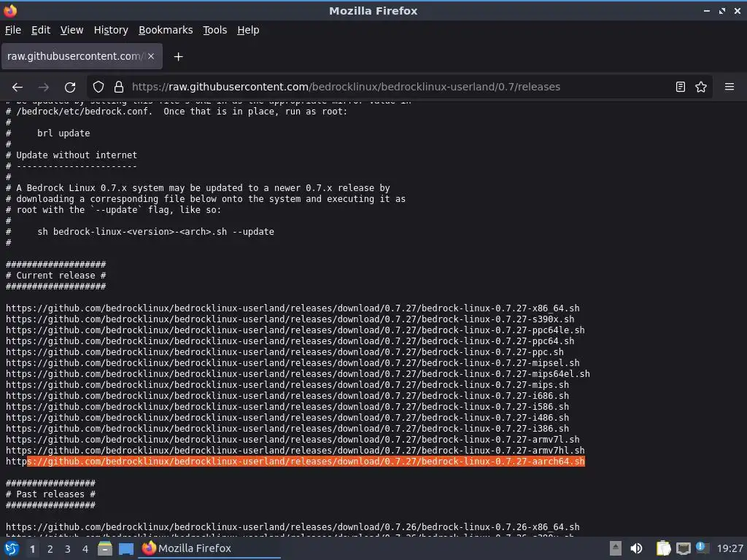Open the Firefox hamburger application menu
This screenshot has width=747, height=560.
pos(729,87)
